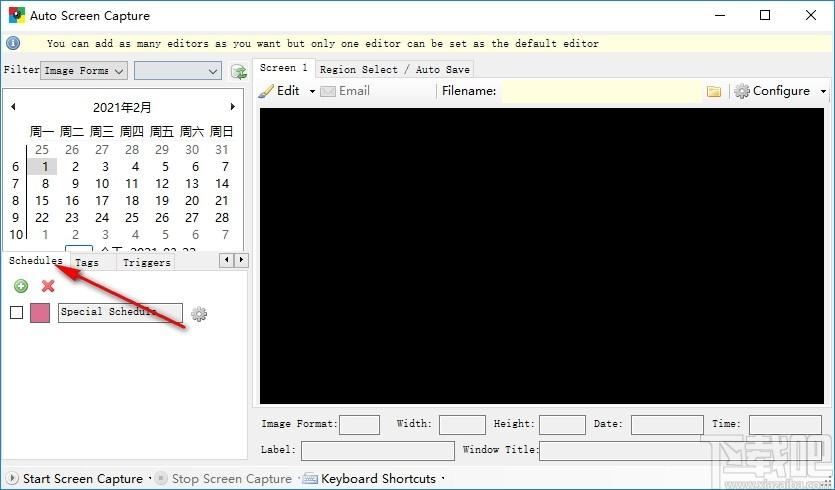The height and width of the screenshot is (490, 835).
Task: Click the pink schedule color swatch
Action: 40,313
